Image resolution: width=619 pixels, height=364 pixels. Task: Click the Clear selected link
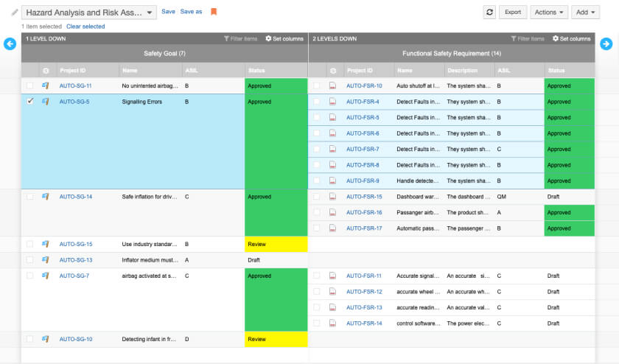point(85,27)
